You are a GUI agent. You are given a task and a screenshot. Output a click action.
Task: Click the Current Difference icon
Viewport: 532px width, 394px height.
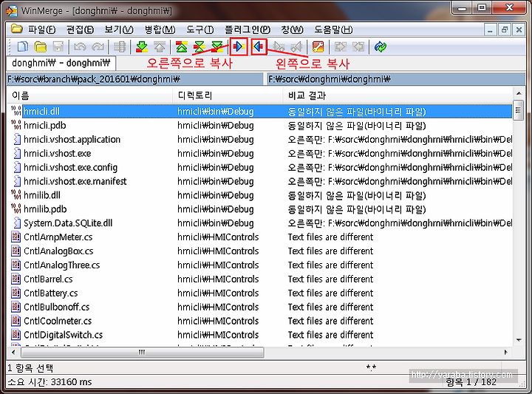point(199,47)
